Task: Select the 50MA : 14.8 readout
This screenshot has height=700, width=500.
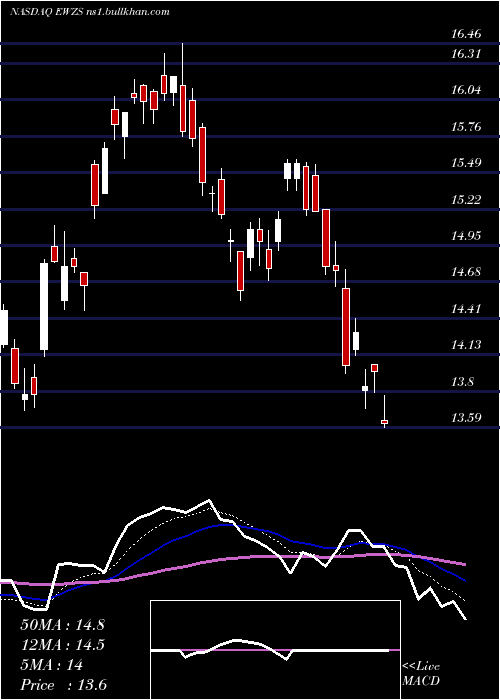Action: pos(62,625)
